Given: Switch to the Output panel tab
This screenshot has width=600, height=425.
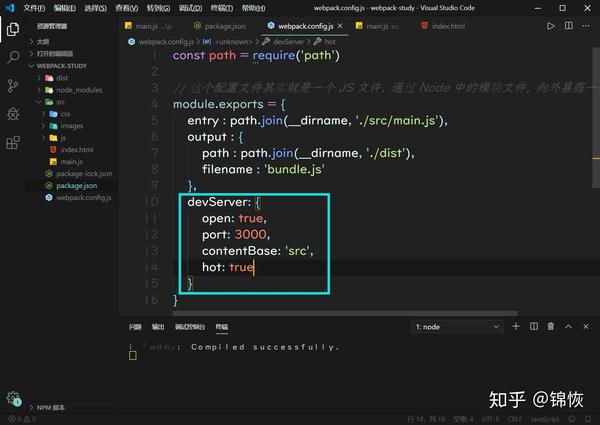Looking at the screenshot, I should pos(158,327).
